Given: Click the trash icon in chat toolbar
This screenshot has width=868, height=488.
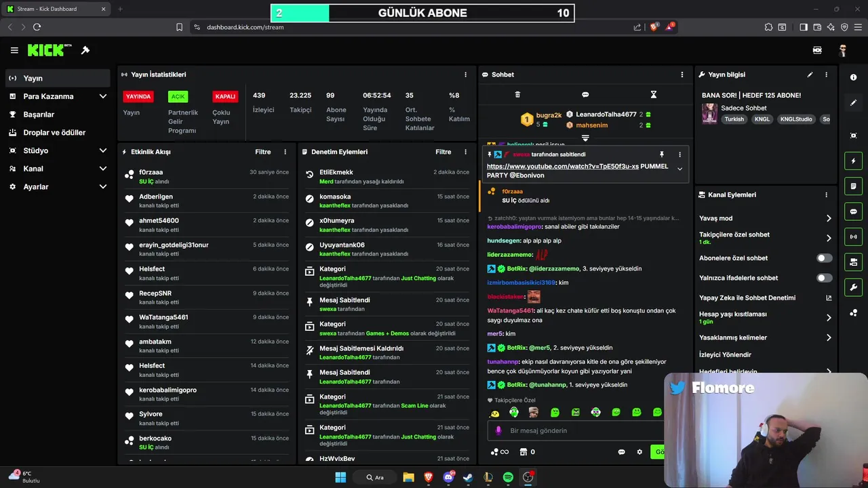Looking at the screenshot, I should [x=517, y=95].
